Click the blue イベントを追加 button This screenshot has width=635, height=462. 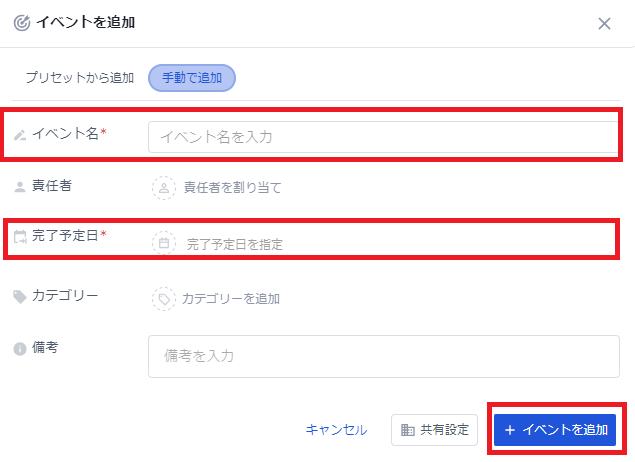click(x=555, y=430)
